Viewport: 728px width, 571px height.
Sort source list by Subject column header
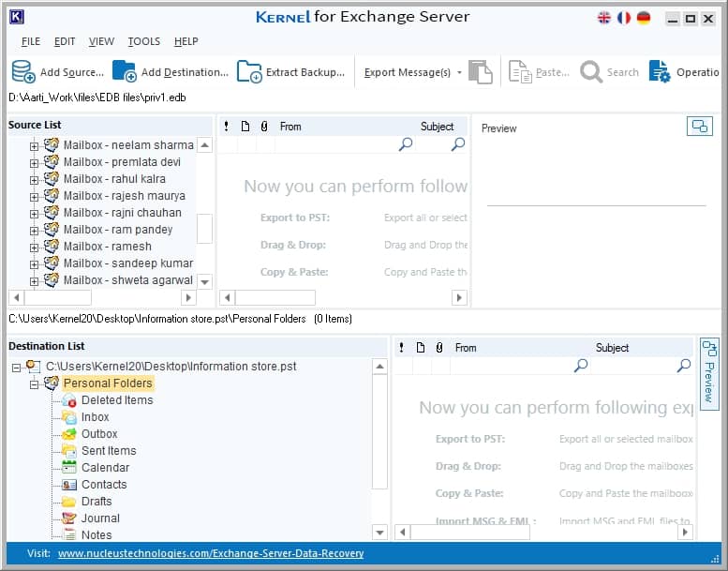click(x=437, y=127)
